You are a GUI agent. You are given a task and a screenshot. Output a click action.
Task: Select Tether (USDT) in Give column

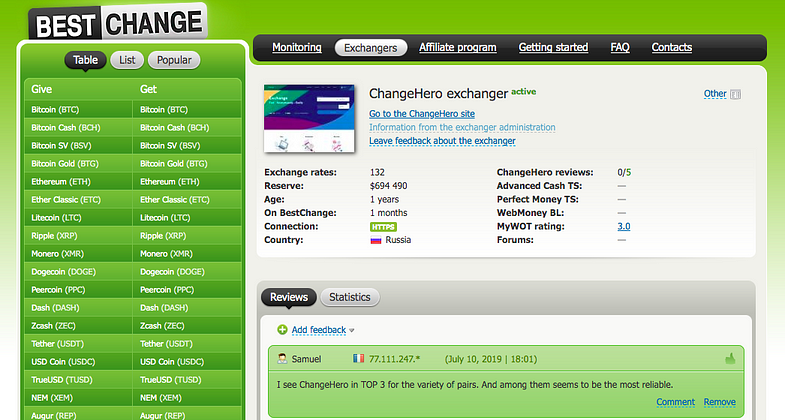(x=79, y=344)
